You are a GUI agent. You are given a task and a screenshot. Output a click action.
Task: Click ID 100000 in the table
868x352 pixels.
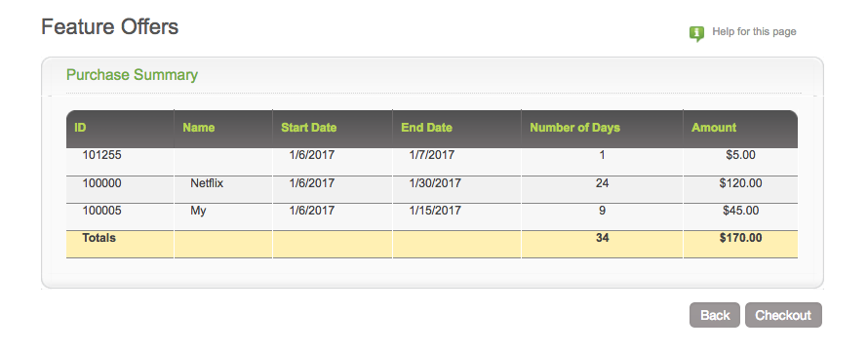coord(101,182)
